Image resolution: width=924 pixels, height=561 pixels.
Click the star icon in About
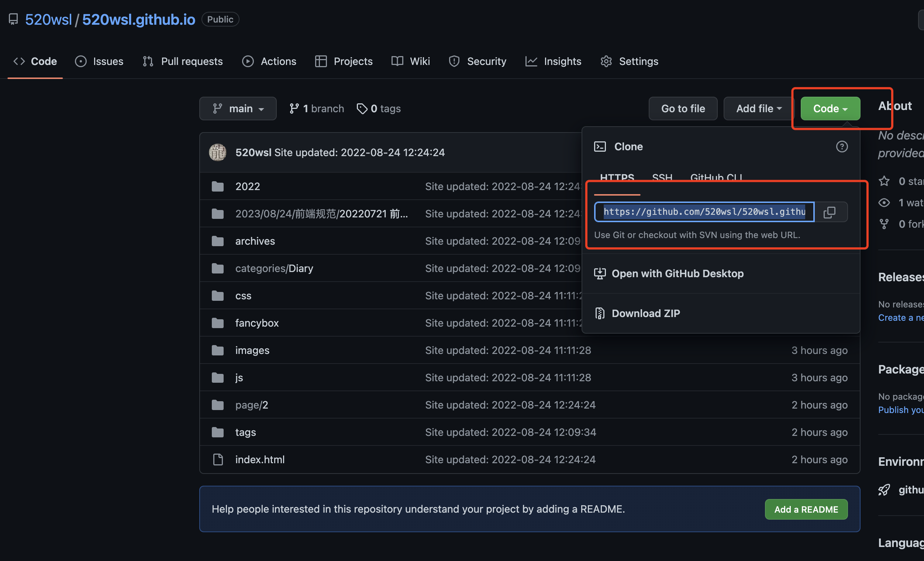coord(884,181)
